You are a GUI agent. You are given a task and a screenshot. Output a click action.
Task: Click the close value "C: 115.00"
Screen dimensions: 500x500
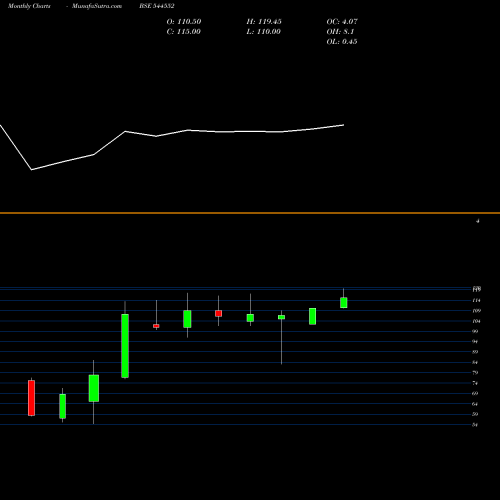184,32
